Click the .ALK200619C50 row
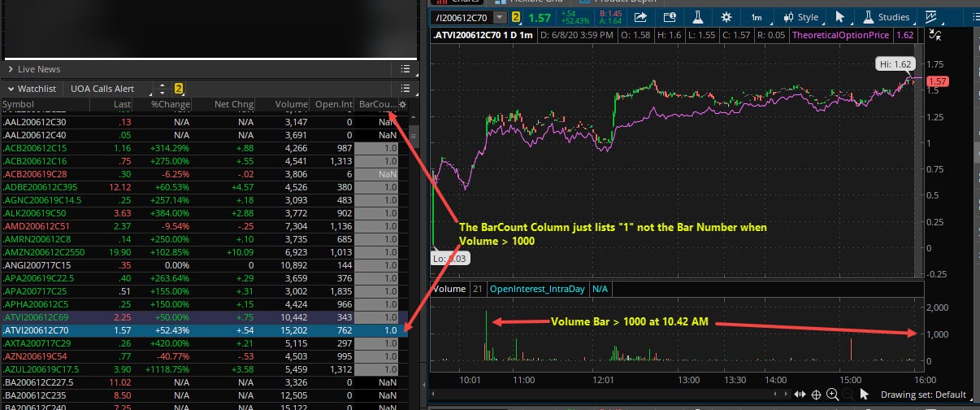Viewport: 980px width, 410px height. coord(203,213)
